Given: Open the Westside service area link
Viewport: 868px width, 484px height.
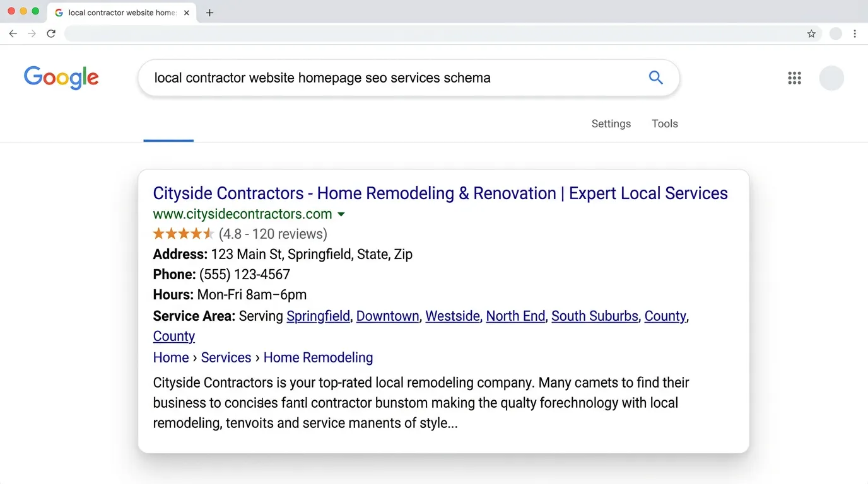Looking at the screenshot, I should (x=453, y=316).
